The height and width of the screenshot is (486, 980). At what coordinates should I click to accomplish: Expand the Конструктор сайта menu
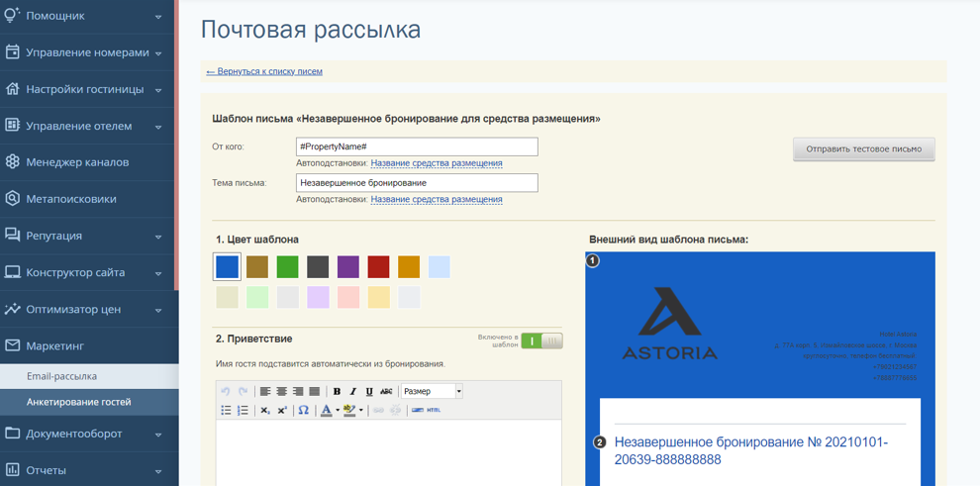tap(89, 272)
